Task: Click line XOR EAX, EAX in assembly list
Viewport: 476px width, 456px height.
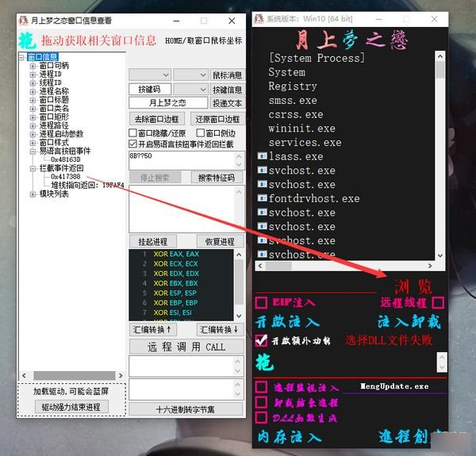Action: pos(176,254)
